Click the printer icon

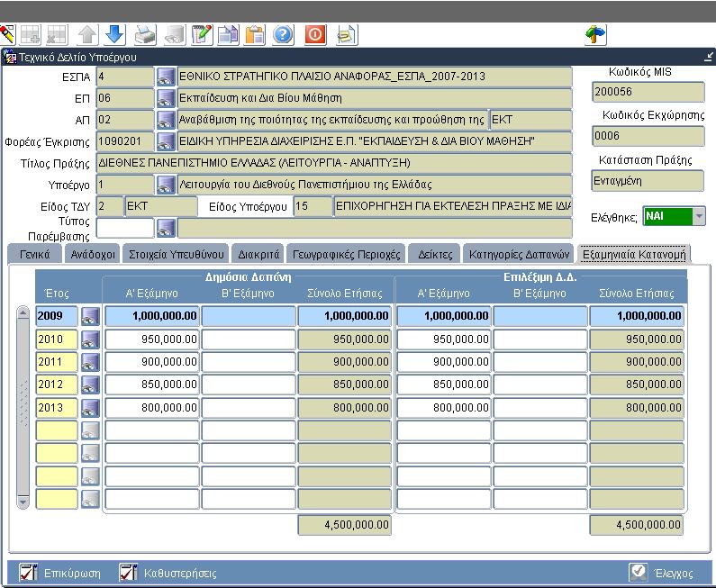(146, 35)
